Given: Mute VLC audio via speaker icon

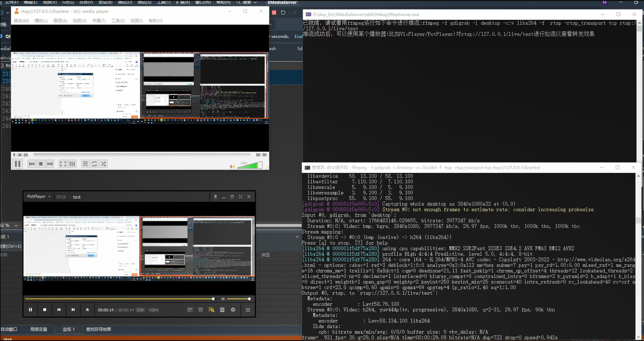Looking at the screenshot, I should pos(232,166).
